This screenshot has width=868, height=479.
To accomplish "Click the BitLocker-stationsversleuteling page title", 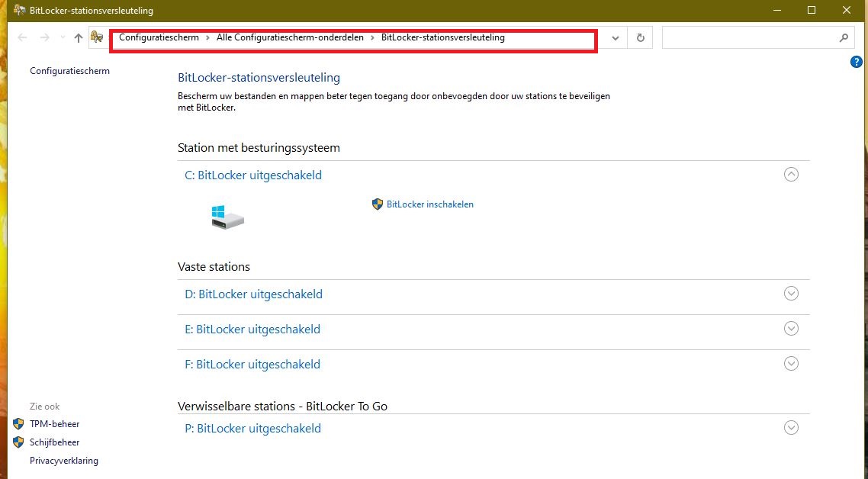I will (259, 78).
